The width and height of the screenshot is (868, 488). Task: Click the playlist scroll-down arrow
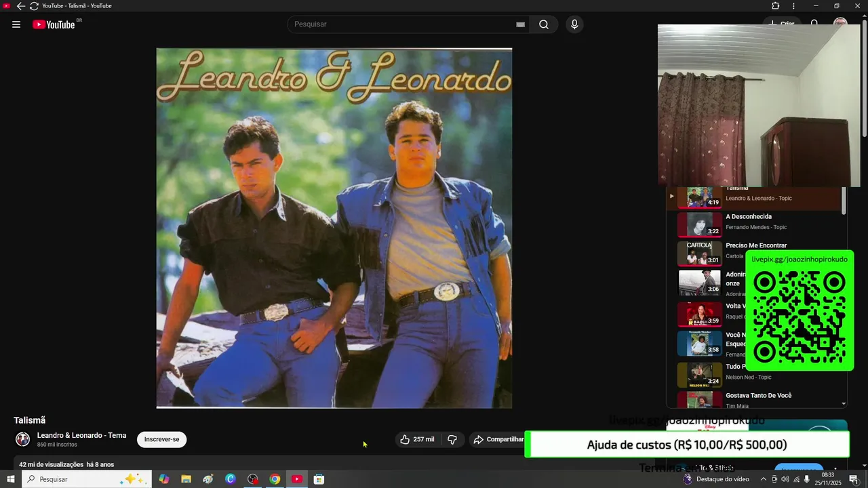844,404
